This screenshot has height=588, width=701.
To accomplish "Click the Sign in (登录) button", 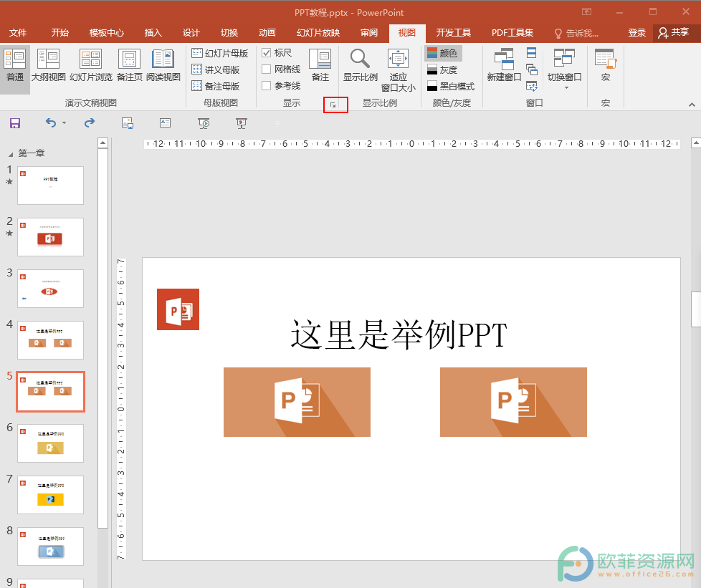I will [636, 33].
